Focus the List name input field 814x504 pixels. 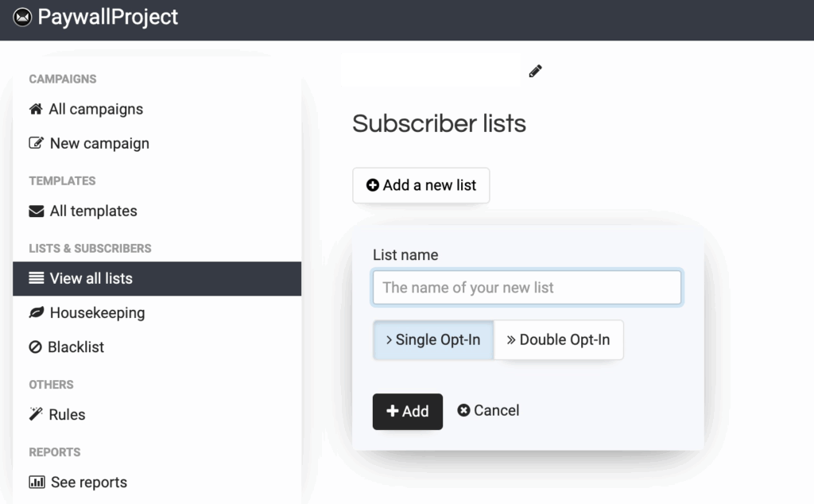coord(526,288)
